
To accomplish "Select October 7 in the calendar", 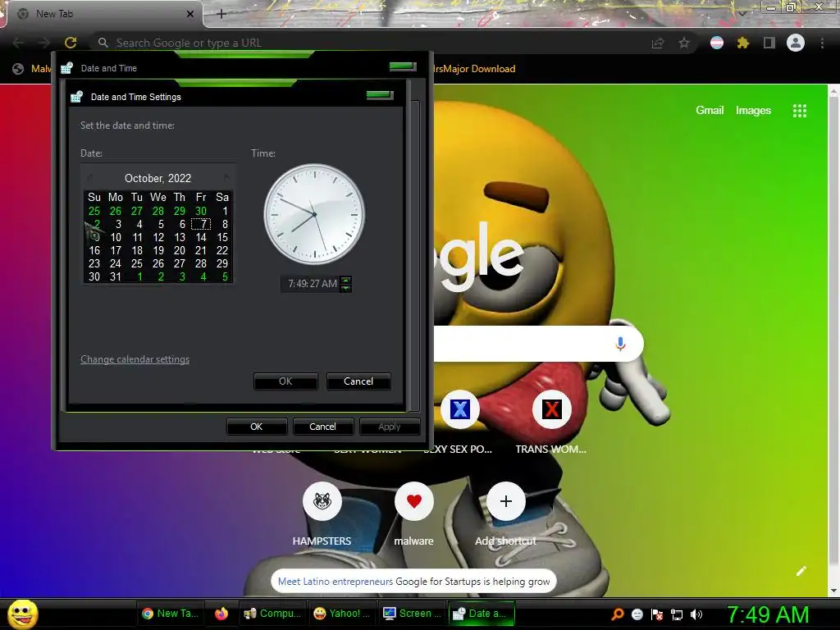I will coord(201,224).
